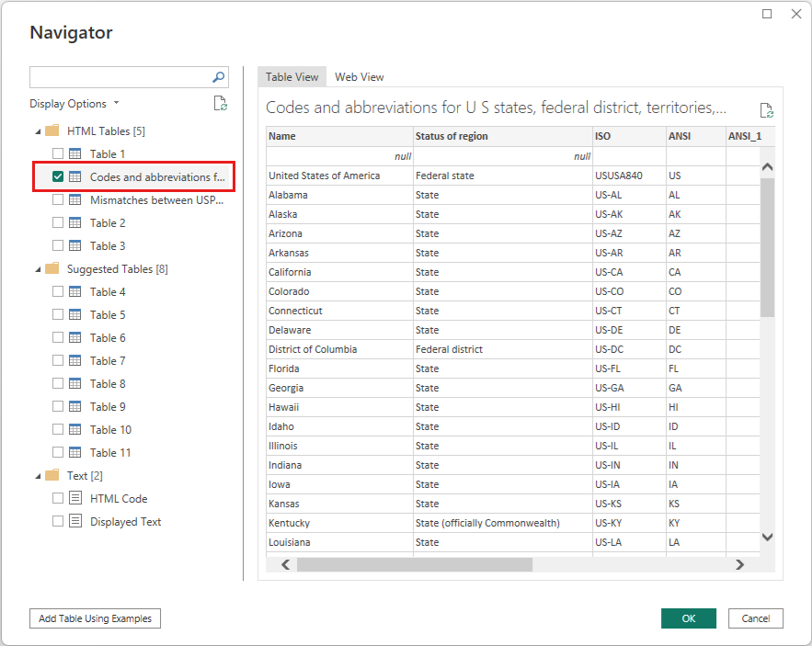Click preview scroll up arrow
The width and height of the screenshot is (812, 646).
coord(768,166)
